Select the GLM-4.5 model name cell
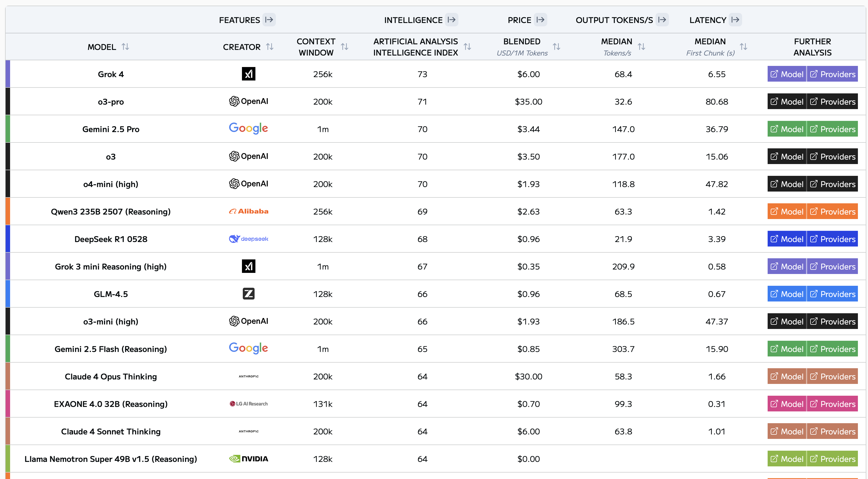This screenshot has height=479, width=868. [x=111, y=294]
